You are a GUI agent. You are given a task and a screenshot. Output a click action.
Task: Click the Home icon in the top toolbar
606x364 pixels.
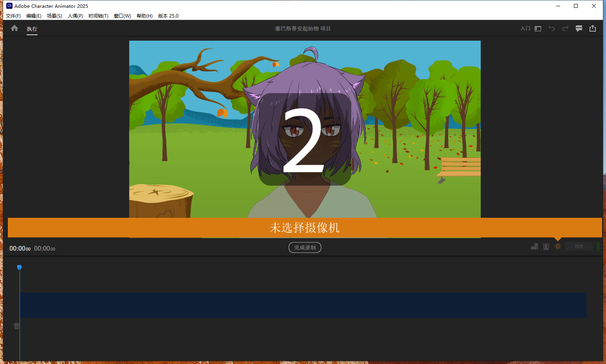click(14, 28)
